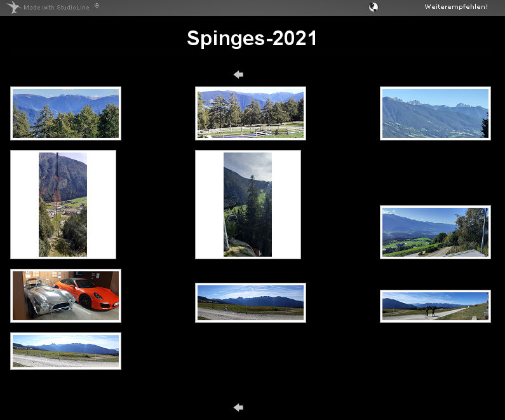Open the panorama thumbnail below the cars
505x420 pixels.
click(65, 351)
